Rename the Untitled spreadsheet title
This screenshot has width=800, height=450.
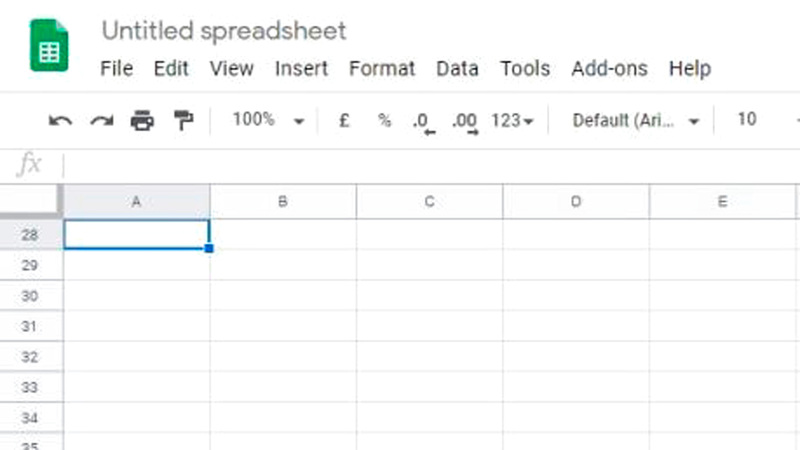[224, 31]
